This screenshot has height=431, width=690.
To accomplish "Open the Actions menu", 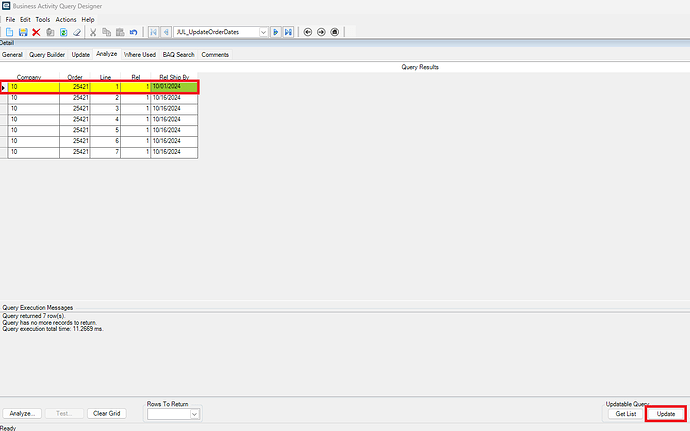I will [66, 19].
